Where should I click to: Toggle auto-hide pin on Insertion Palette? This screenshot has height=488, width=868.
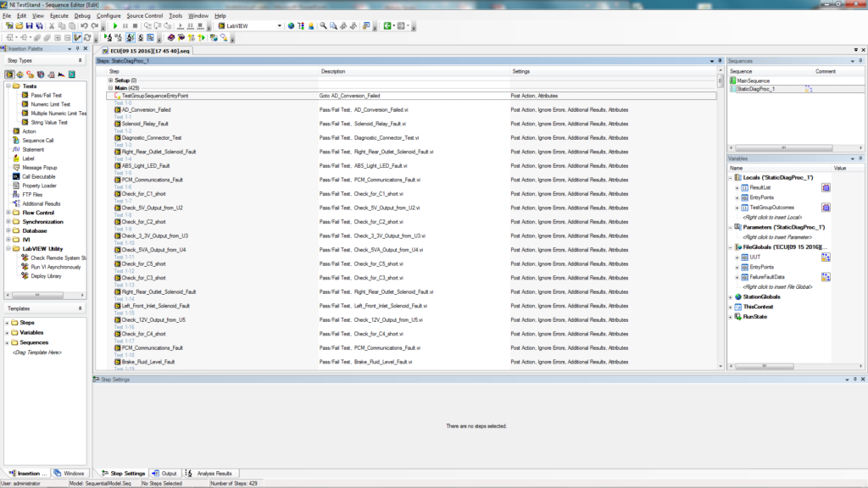pyautogui.click(x=77, y=48)
